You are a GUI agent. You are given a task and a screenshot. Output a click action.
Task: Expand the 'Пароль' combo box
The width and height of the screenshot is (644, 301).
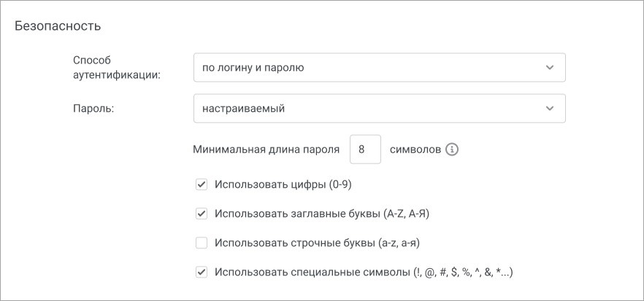(x=380, y=109)
